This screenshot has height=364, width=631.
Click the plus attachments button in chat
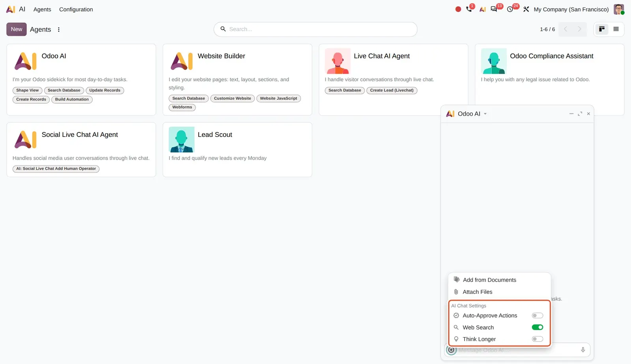(x=451, y=350)
